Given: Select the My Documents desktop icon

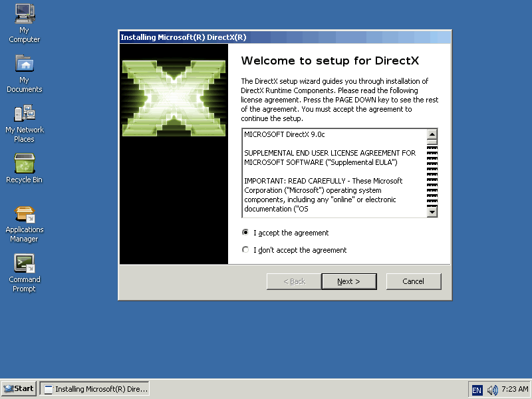Looking at the screenshot, I should (x=25, y=73).
